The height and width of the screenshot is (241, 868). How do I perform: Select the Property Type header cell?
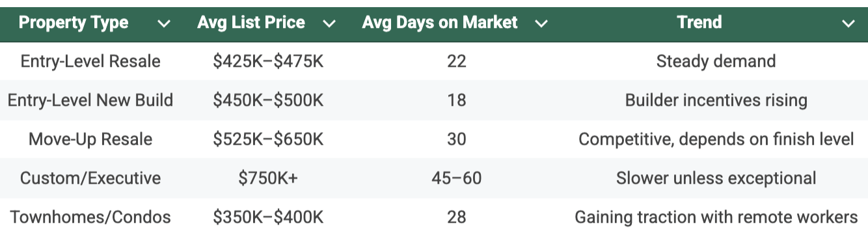(90, 24)
